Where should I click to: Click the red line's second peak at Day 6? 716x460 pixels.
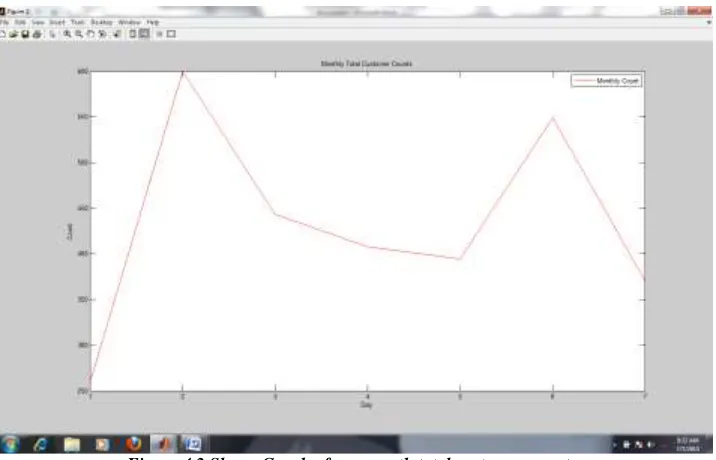pyautogui.click(x=553, y=118)
